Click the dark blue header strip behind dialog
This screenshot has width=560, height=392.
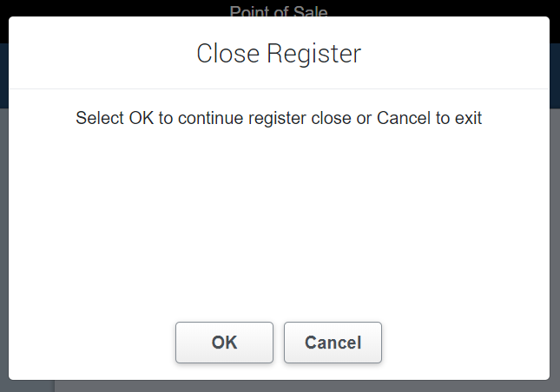point(3,78)
